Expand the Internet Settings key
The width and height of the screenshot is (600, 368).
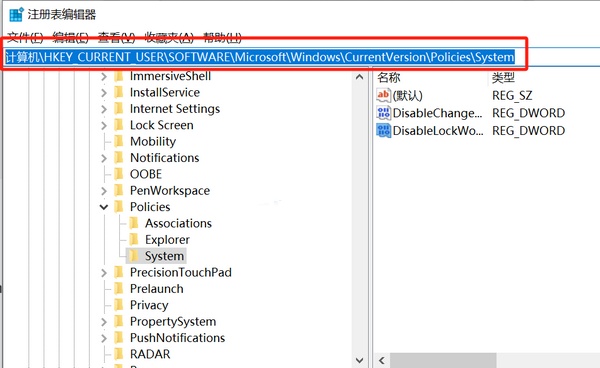tap(104, 109)
